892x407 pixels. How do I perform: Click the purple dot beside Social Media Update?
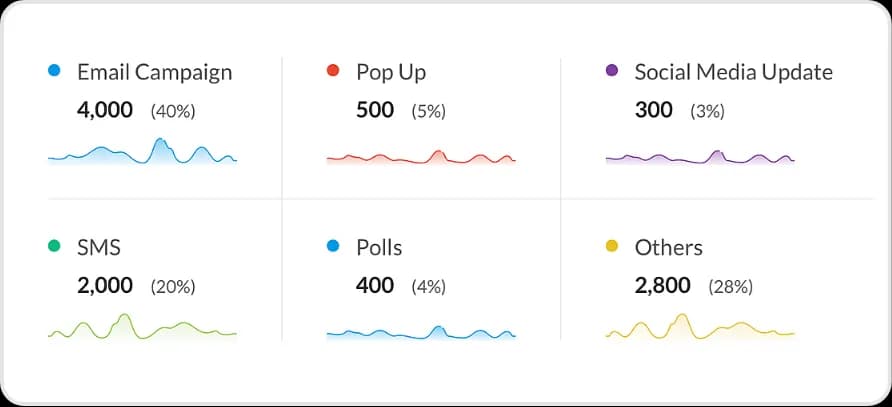coord(612,71)
